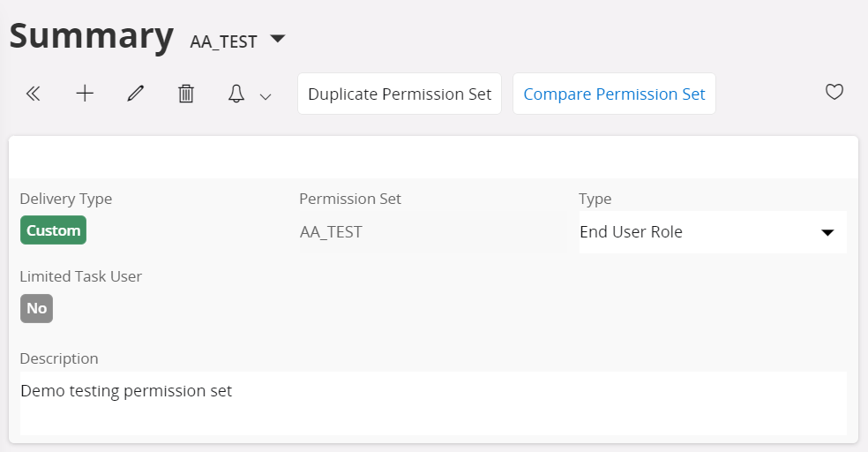Viewport: 868px width, 452px height.
Task: Open the Type dropdown arrow
Action: pos(827,233)
